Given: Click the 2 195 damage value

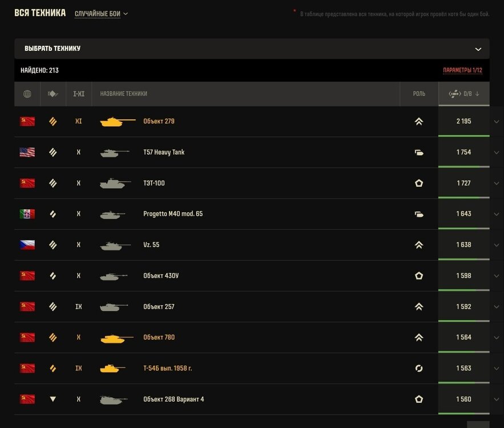Looking at the screenshot, I should coord(464,122).
